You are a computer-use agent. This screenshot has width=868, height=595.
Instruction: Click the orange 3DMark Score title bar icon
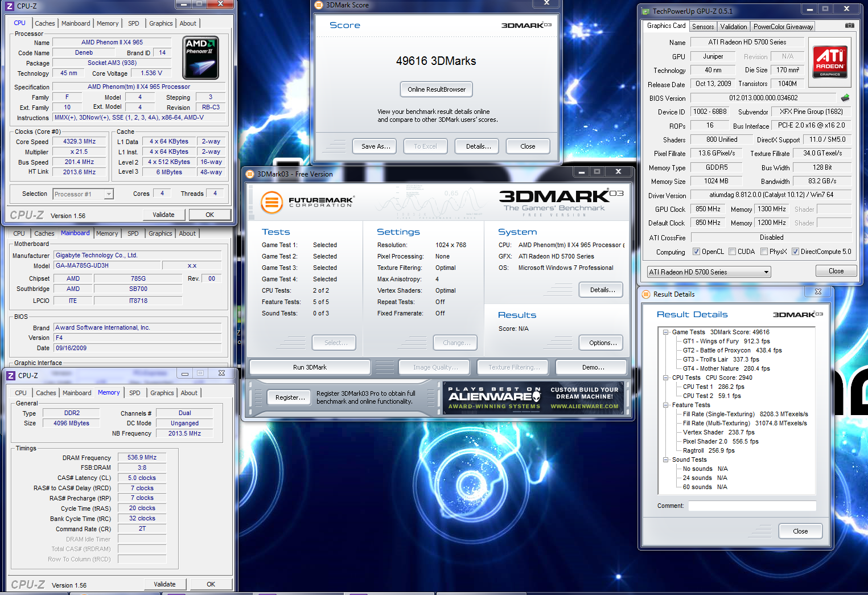(319, 5)
